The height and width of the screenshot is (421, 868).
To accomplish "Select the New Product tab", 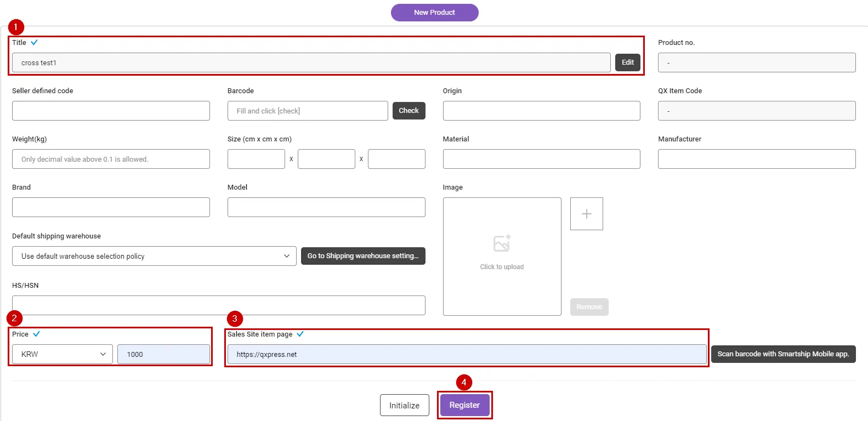I will (434, 13).
